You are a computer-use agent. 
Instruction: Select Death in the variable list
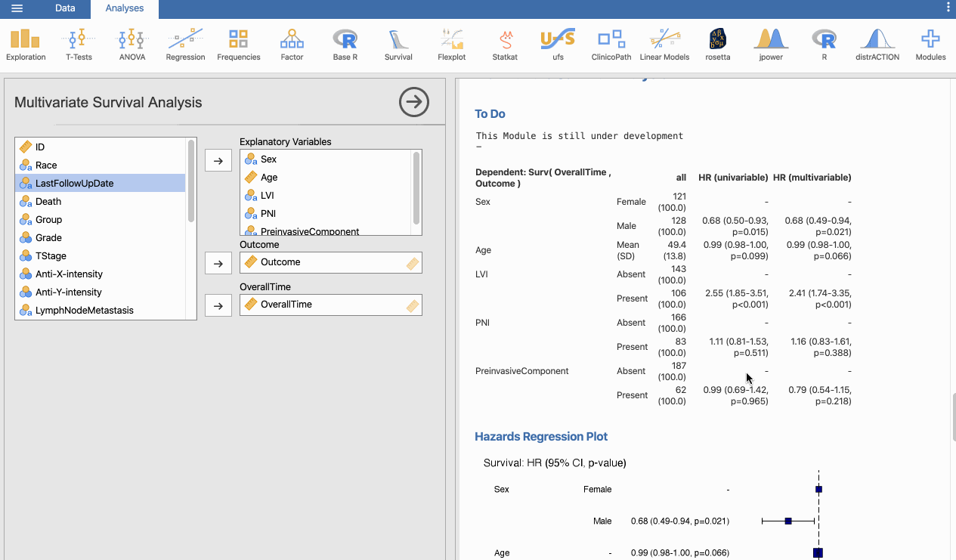[101, 201]
